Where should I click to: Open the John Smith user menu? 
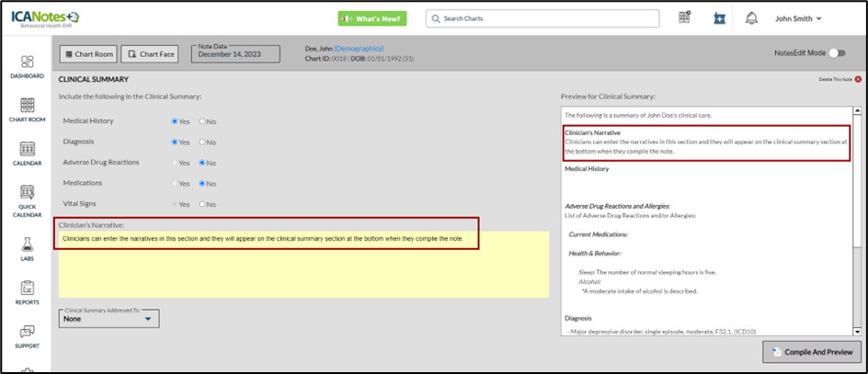[798, 18]
